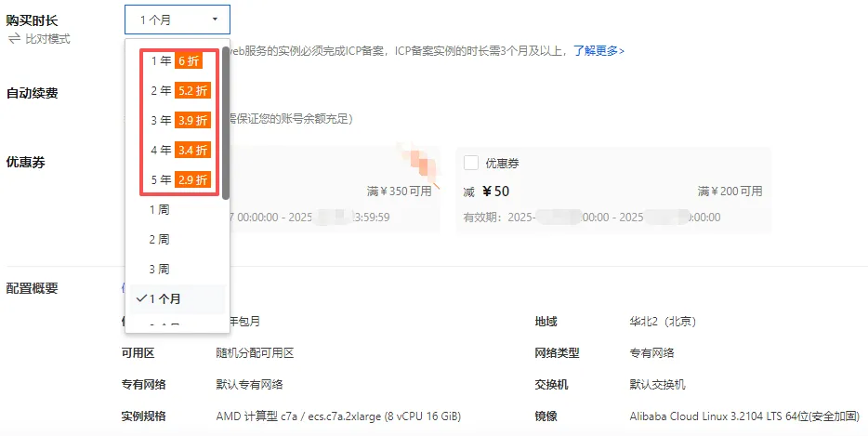Click the 自动续费 label

(x=33, y=93)
